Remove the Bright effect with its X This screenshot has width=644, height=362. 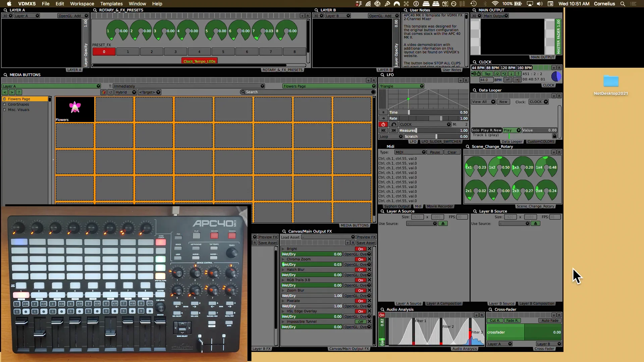(x=369, y=249)
